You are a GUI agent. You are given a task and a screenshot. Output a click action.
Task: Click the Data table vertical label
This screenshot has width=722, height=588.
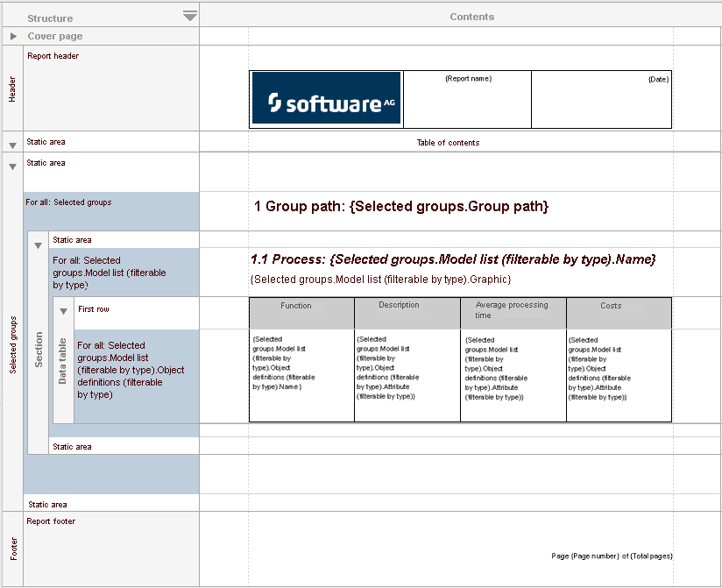(x=62, y=361)
